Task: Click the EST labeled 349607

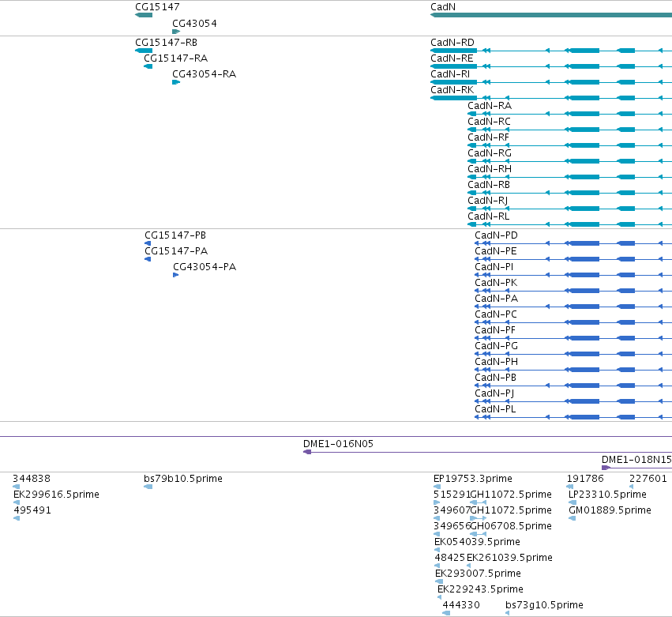Action: [x=452, y=510]
